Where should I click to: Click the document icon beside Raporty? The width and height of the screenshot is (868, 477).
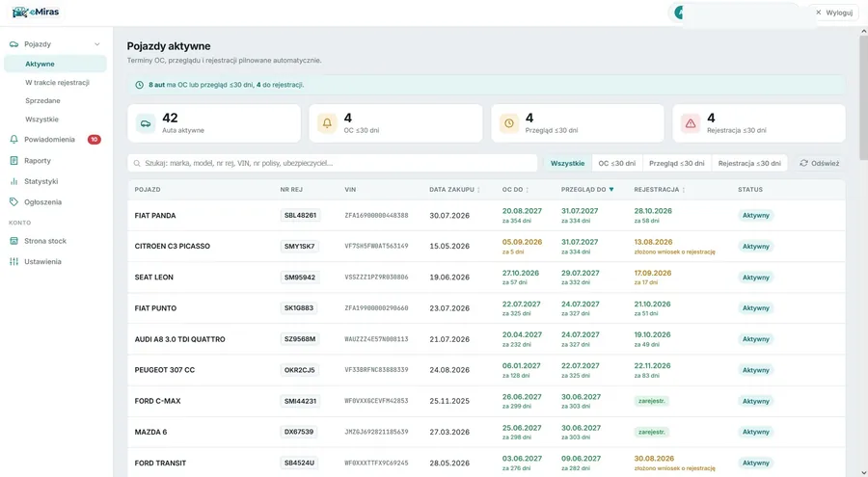click(x=14, y=161)
